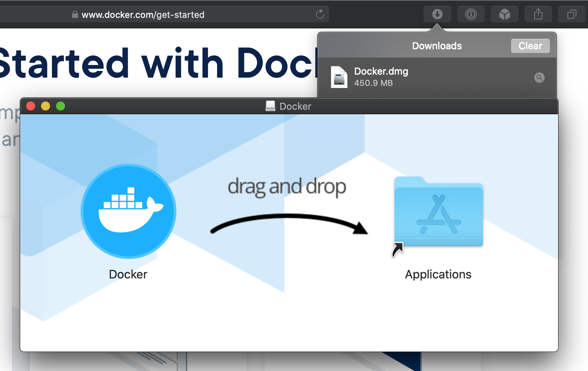Click the Downloads popover heading
The height and width of the screenshot is (371, 588).
click(x=437, y=46)
